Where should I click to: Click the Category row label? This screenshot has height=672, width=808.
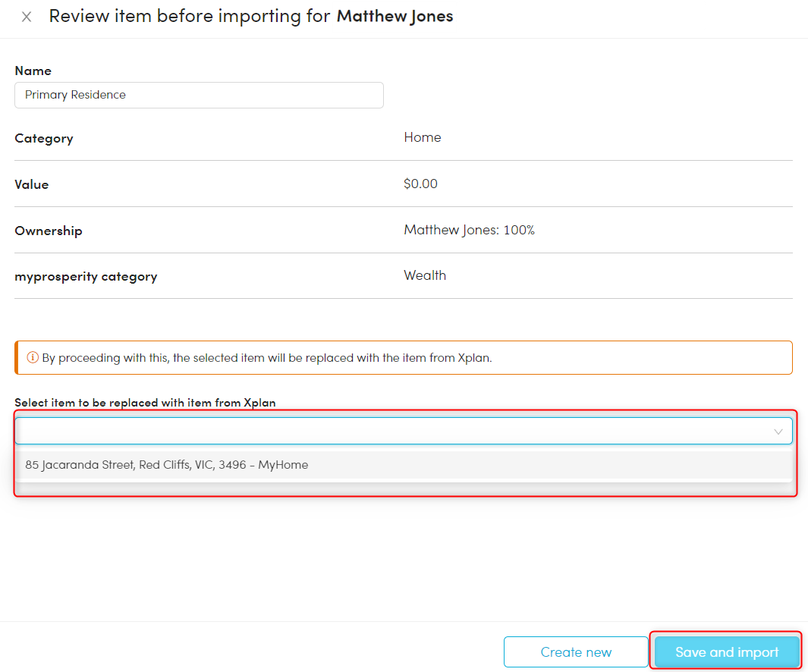44,139
